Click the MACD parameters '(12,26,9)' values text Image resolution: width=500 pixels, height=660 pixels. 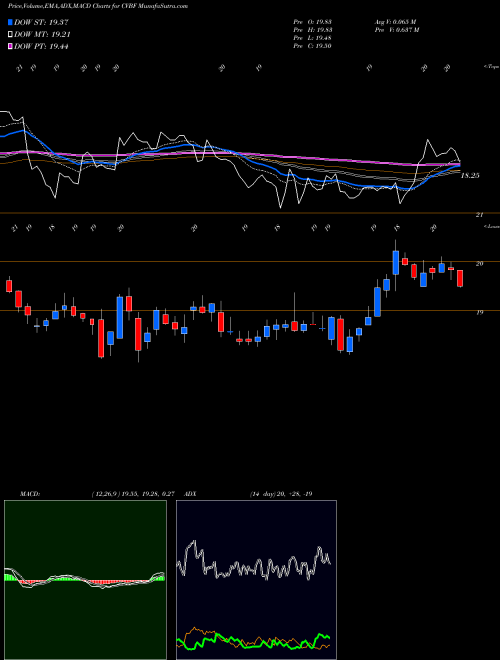pyautogui.click(x=133, y=494)
